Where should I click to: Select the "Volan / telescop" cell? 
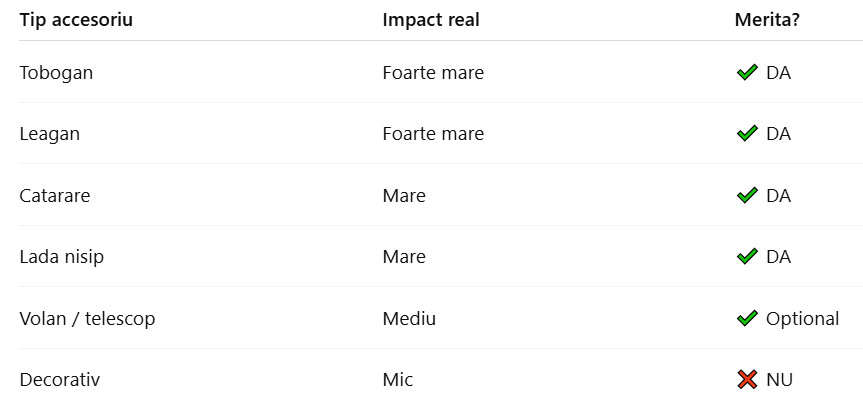[87, 319]
